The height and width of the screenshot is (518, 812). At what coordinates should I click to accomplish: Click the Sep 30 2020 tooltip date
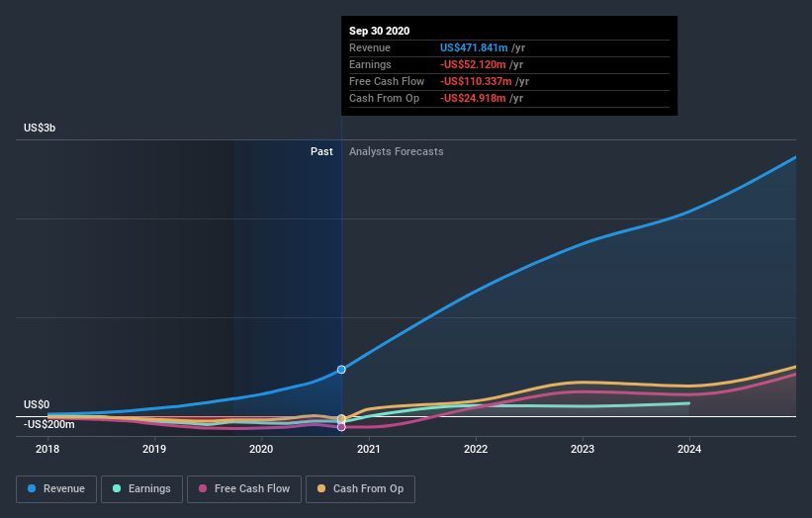(x=379, y=31)
